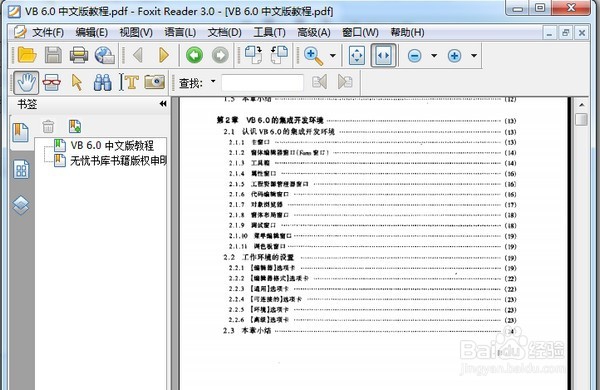Go forward to the next view (gray arrow)

pyautogui.click(x=220, y=55)
